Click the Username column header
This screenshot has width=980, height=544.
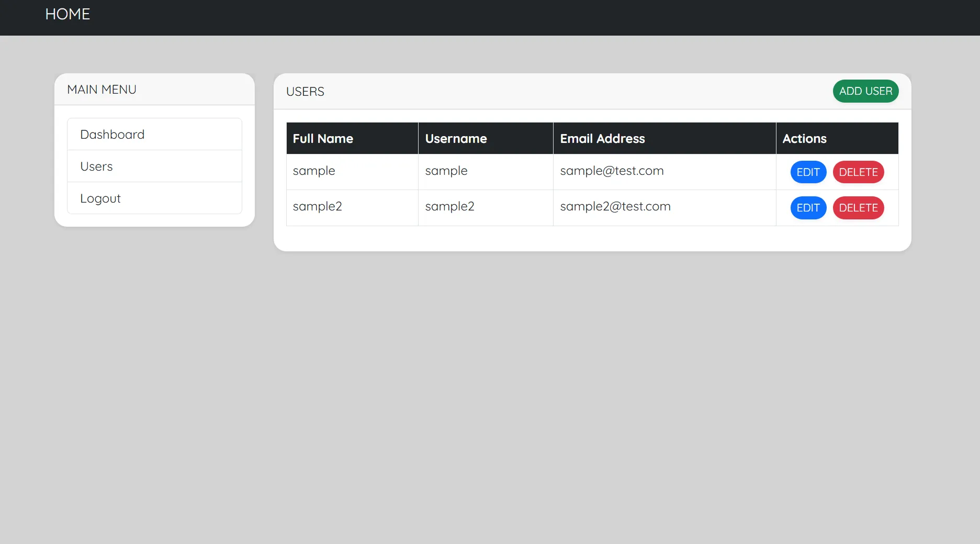(486, 139)
